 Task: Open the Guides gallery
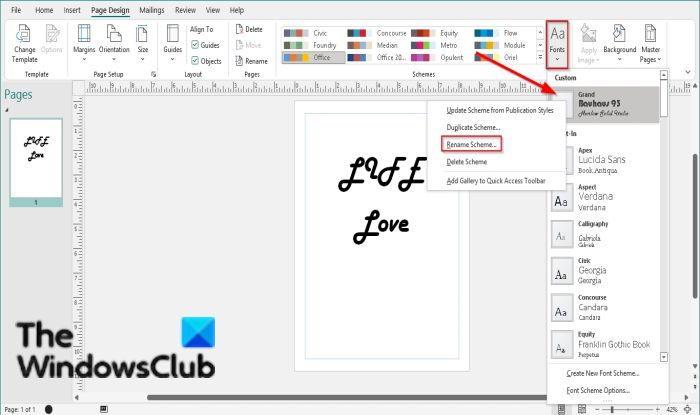tap(172, 44)
